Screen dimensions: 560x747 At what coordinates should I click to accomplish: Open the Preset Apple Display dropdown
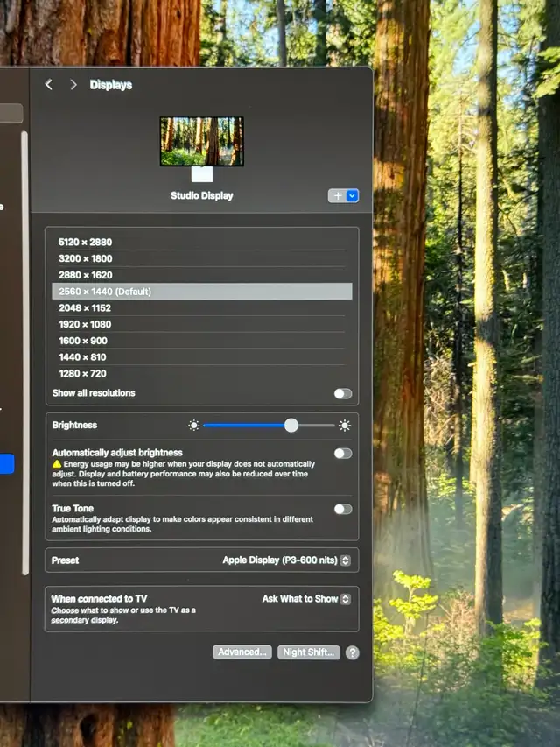pos(286,560)
